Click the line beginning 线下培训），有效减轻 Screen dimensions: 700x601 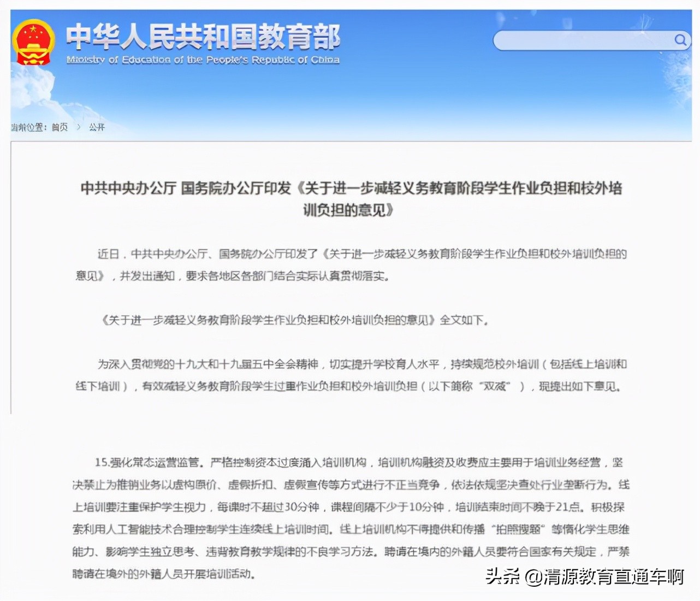point(348,386)
